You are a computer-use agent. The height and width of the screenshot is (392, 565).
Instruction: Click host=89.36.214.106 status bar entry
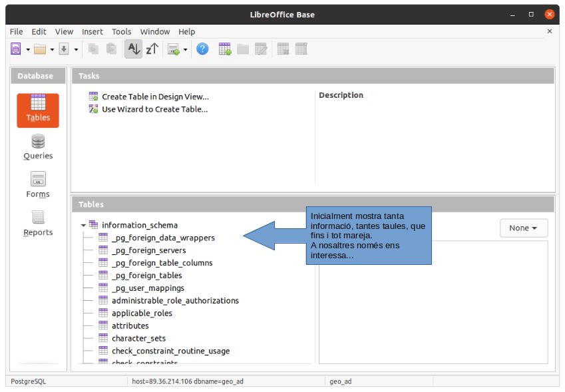point(188,381)
